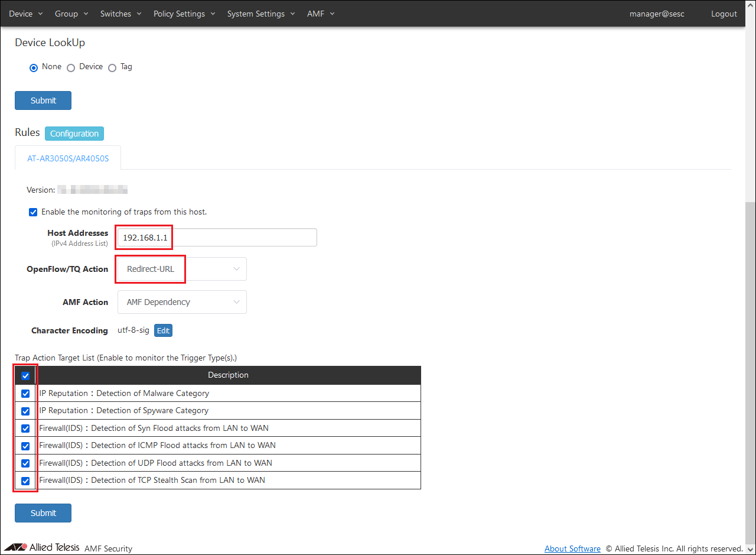Switch to the AT-AR3050S/AR4050S tab
The width and height of the screenshot is (756, 555).
pos(68,158)
